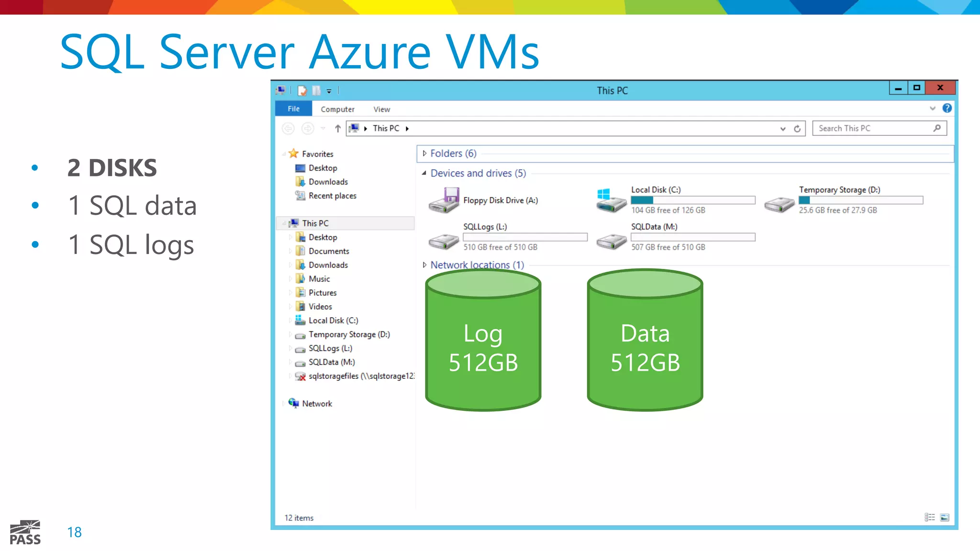
Task: Select Videos in navigation pane
Action: pos(320,307)
